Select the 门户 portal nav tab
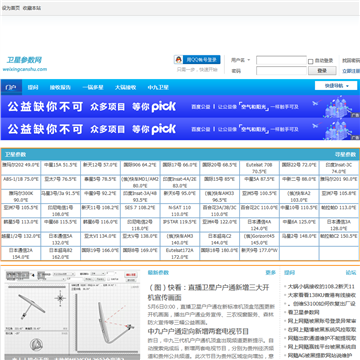Screen dimensions: 360x360 pyautogui.click(x=11, y=88)
